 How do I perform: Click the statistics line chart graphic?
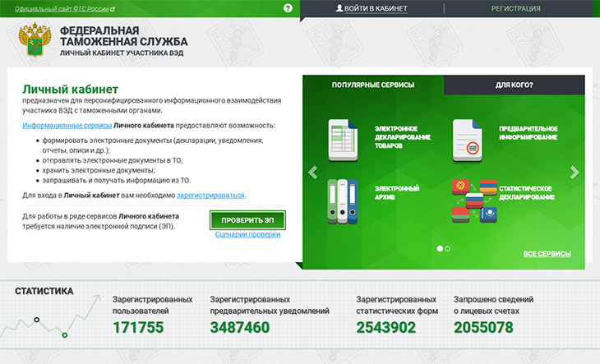click(50, 317)
